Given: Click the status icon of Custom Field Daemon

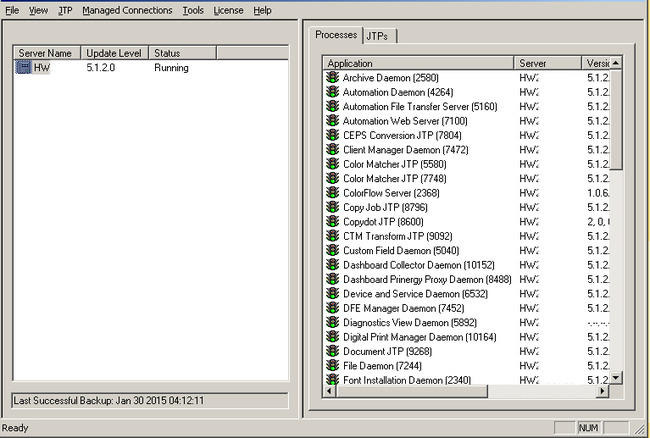Looking at the screenshot, I should click(x=333, y=251).
